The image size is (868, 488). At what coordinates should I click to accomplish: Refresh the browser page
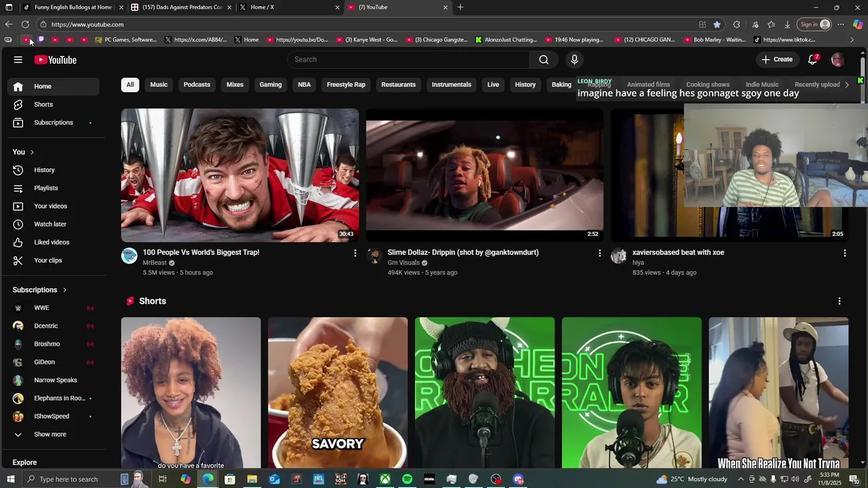25,24
